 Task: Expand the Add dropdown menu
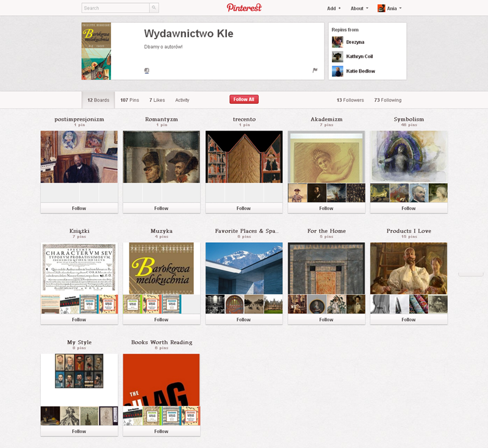click(x=334, y=9)
